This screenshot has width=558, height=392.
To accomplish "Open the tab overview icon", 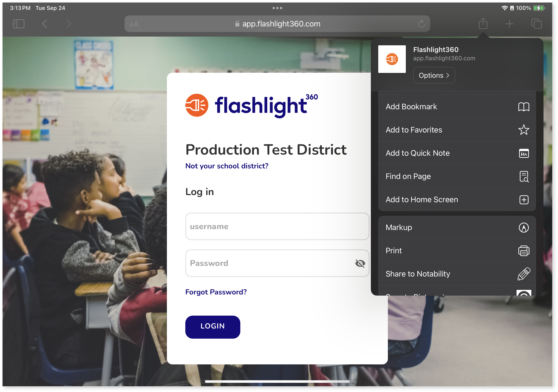I will (536, 24).
